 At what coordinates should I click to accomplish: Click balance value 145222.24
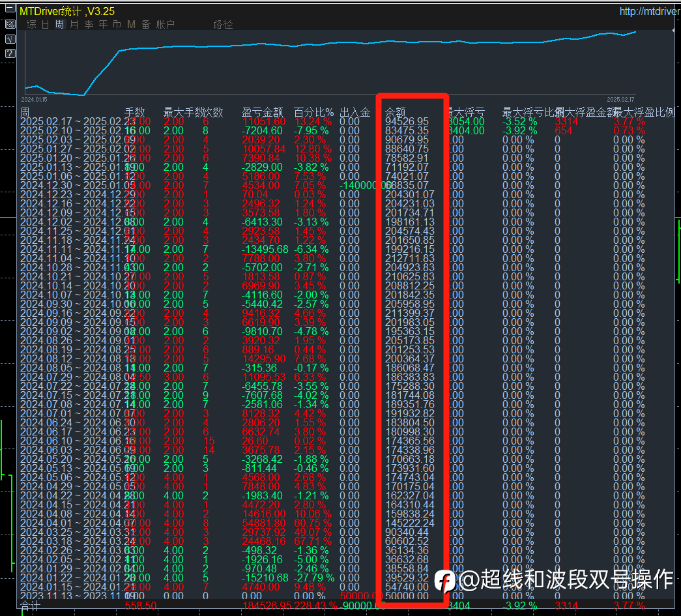[x=409, y=523]
